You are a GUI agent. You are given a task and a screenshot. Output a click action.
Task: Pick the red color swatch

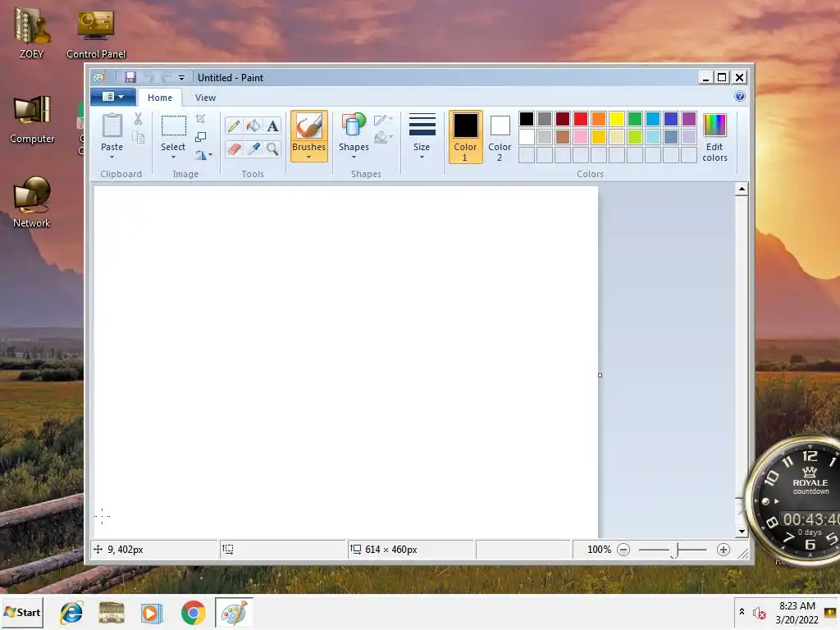click(x=581, y=119)
